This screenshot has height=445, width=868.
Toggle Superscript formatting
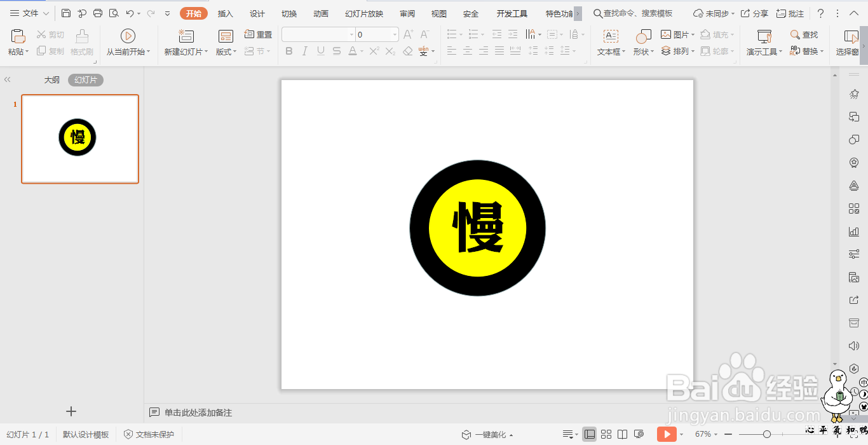(x=374, y=51)
